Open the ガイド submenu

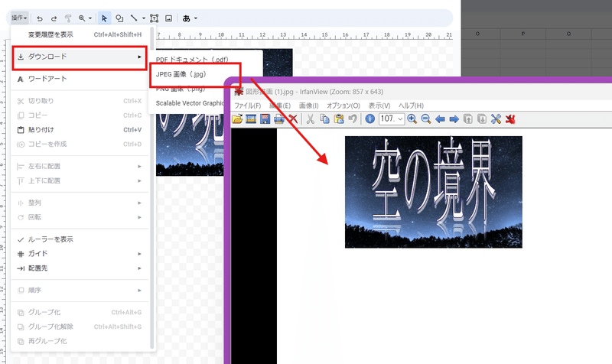pos(80,254)
